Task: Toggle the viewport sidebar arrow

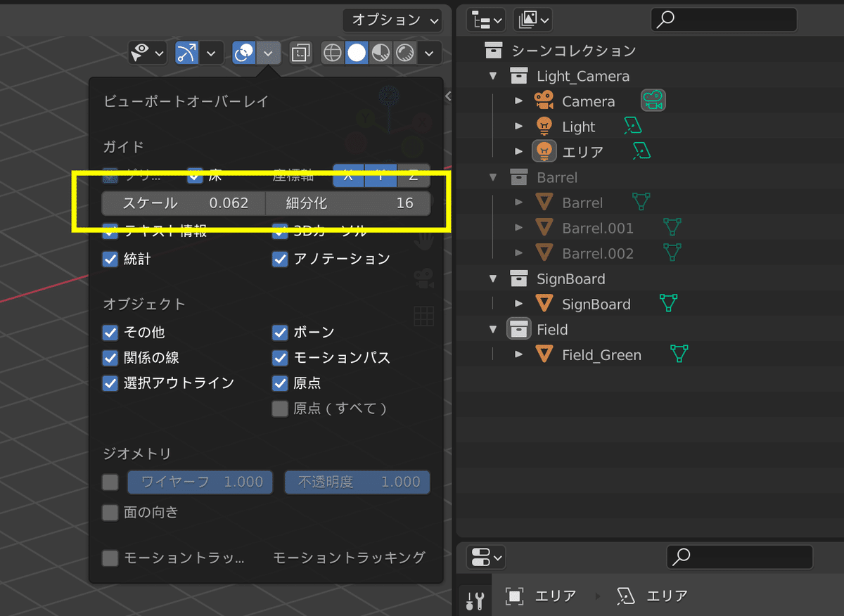Action: pyautogui.click(x=449, y=96)
